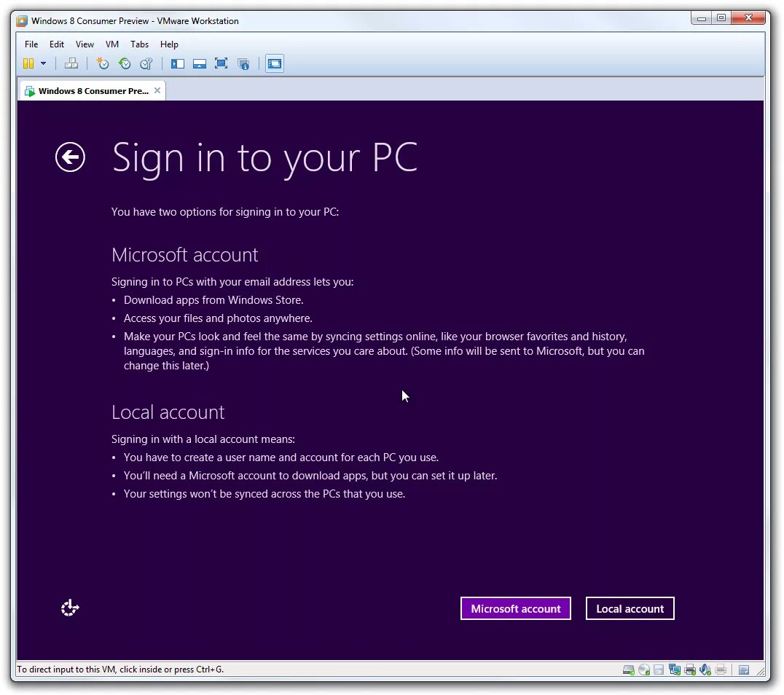Image resolution: width=784 pixels, height=695 pixels.
Task: Click the Unity mode toolbar icon
Action: point(243,63)
